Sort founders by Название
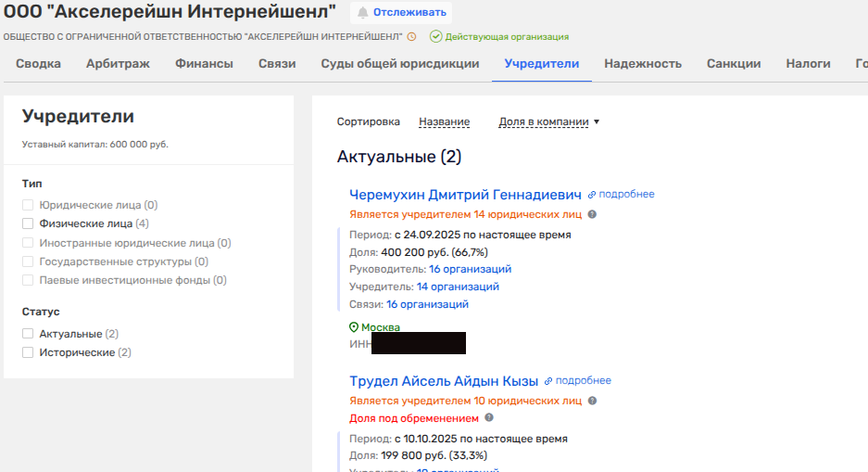 click(444, 121)
